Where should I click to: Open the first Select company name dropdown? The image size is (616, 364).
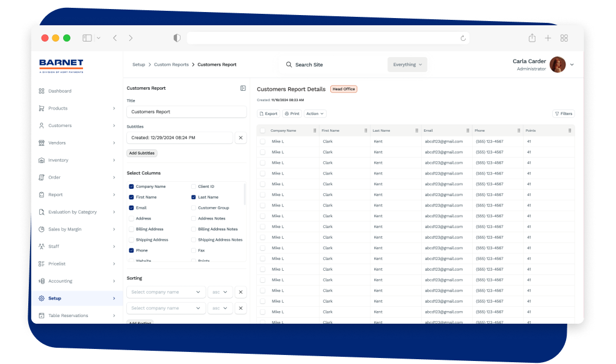click(166, 292)
